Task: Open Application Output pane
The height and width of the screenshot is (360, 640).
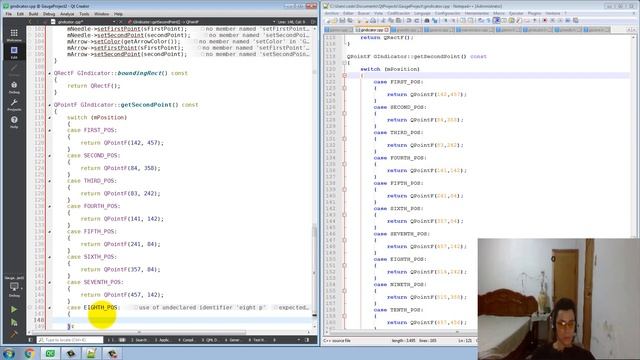Action: 163,340
